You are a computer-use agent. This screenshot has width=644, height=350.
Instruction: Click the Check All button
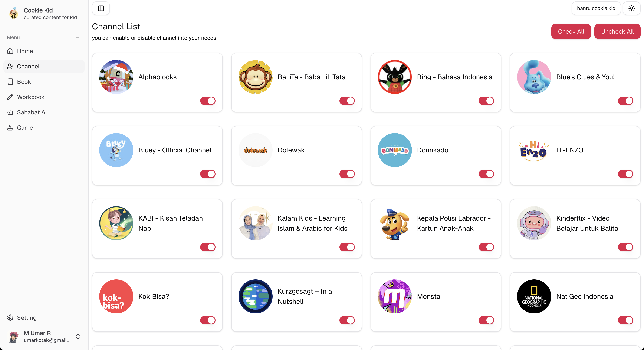point(571,31)
